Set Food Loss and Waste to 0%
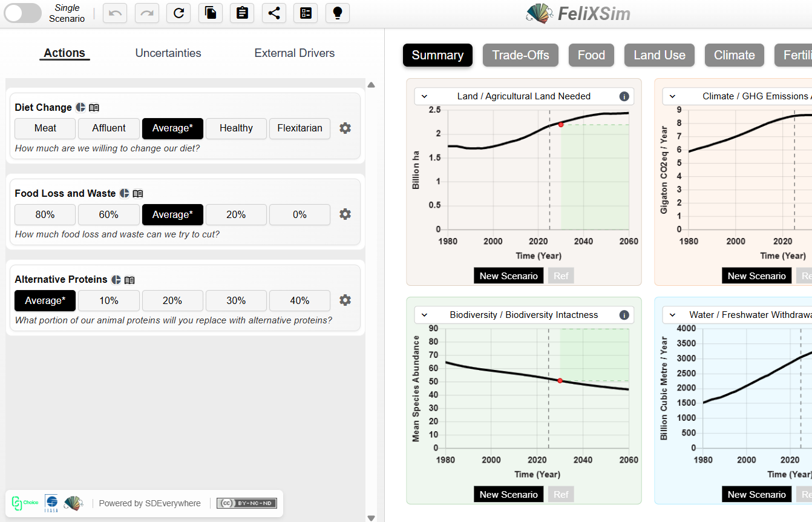This screenshot has height=522, width=812. point(300,214)
